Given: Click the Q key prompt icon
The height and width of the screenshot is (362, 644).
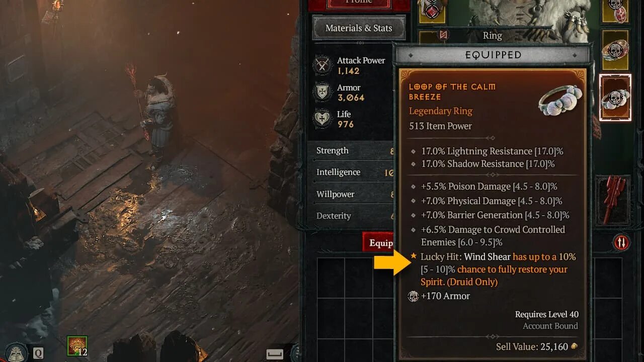Looking at the screenshot, I should click(38, 353).
